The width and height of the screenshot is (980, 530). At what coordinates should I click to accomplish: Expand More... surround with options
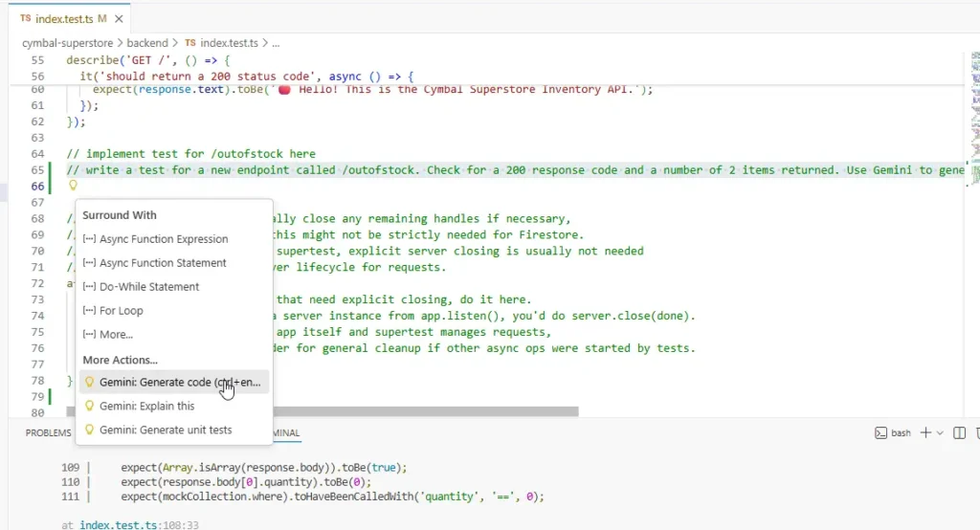click(116, 335)
